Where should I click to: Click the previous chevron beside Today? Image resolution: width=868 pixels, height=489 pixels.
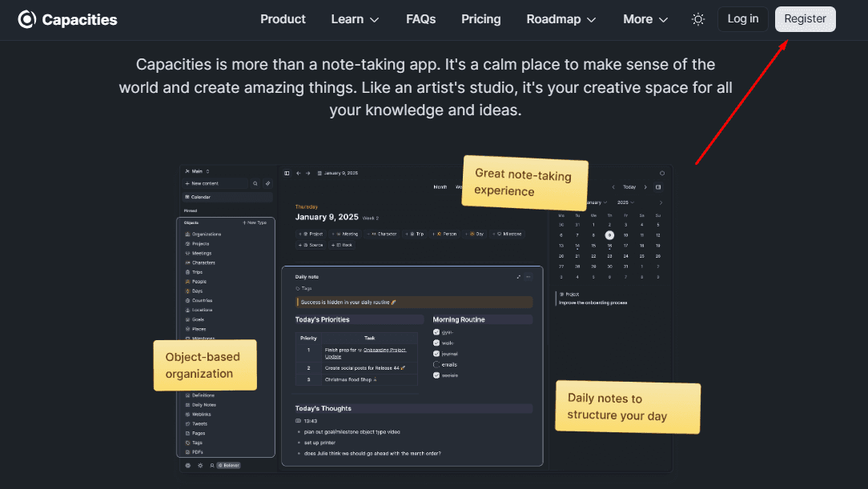click(x=613, y=187)
